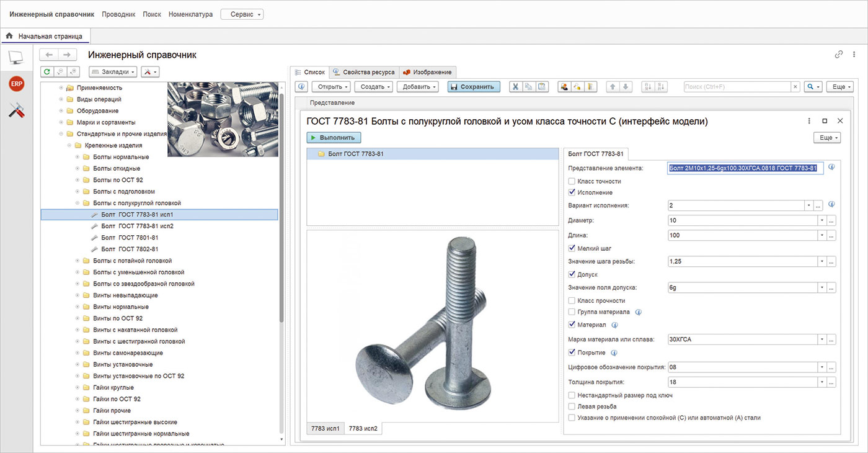
Task: Switch to the Свойства ресурса tab
Action: coord(364,72)
